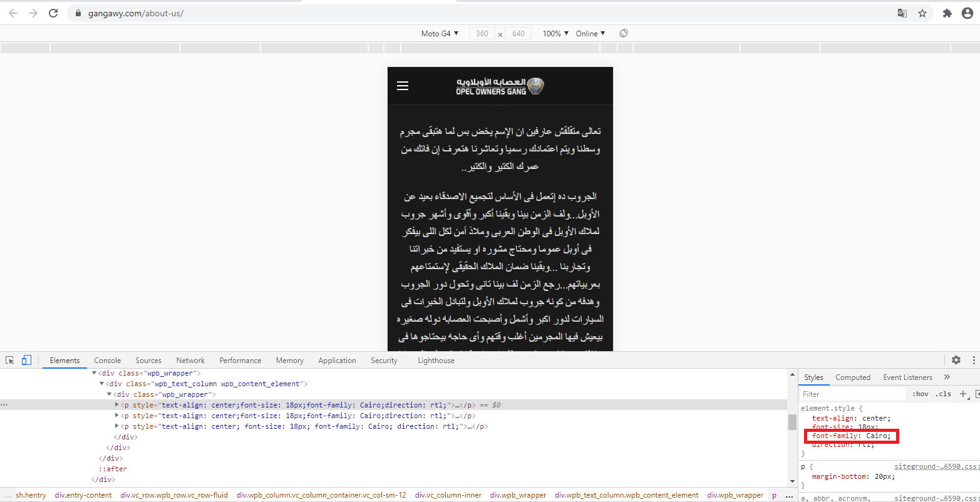Click the Elements panel scrollbar thumb

tap(792, 422)
